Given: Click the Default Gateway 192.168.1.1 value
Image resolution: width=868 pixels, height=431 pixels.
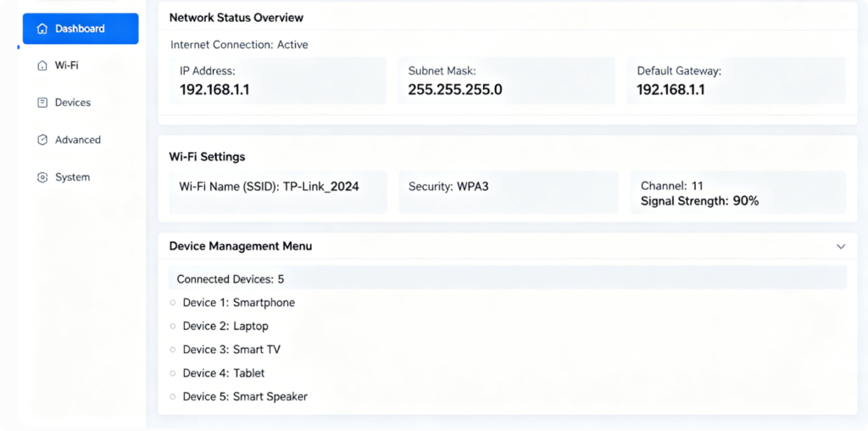Looking at the screenshot, I should click(x=671, y=90).
